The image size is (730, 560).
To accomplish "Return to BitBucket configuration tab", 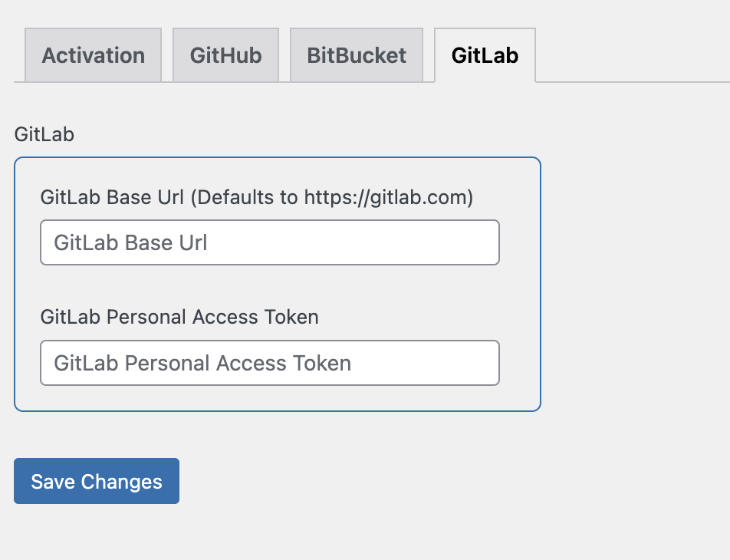I will tap(356, 54).
